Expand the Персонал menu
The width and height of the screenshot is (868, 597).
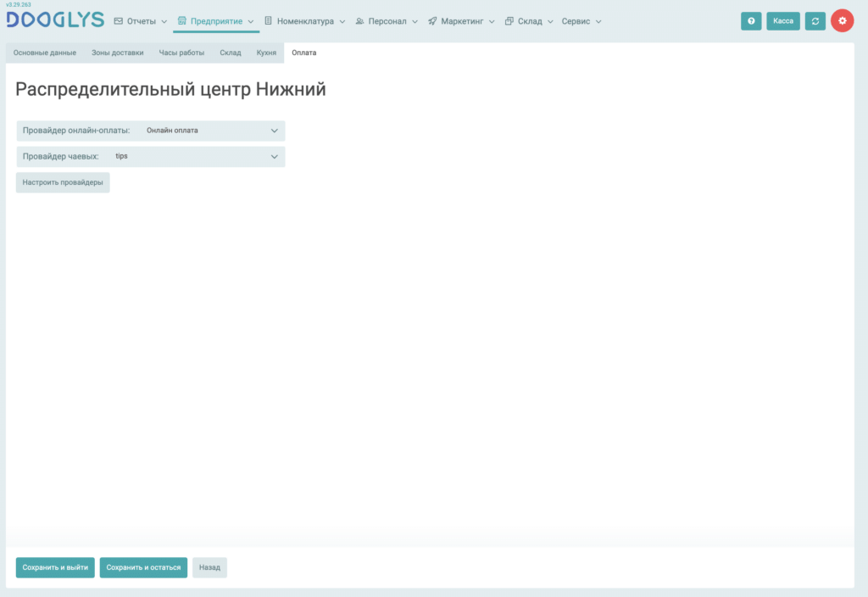(387, 21)
